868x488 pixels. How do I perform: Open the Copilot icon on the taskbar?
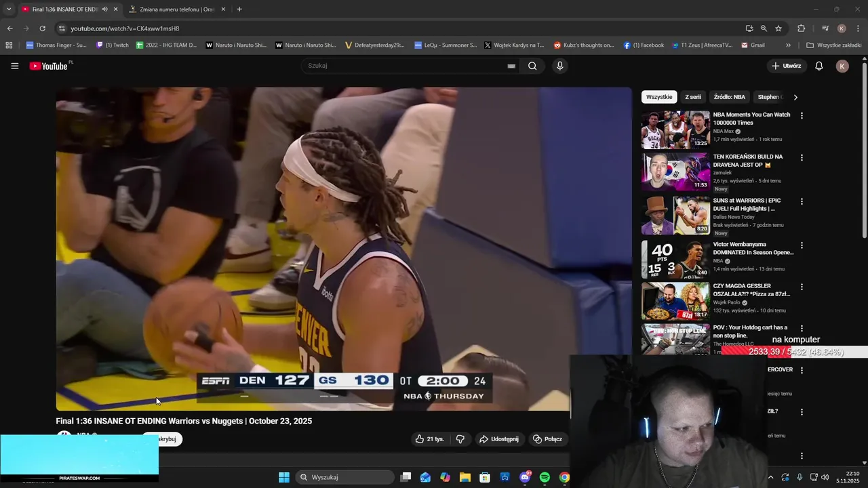point(445,477)
